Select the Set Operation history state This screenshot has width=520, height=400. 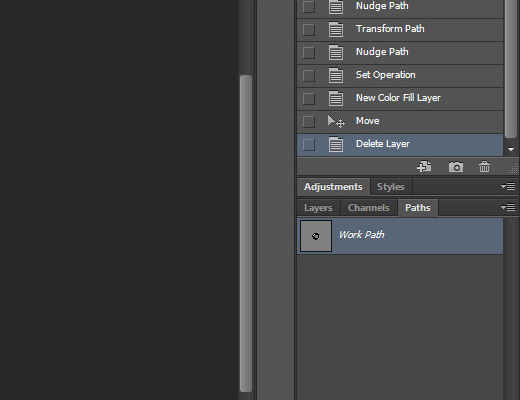point(400,75)
